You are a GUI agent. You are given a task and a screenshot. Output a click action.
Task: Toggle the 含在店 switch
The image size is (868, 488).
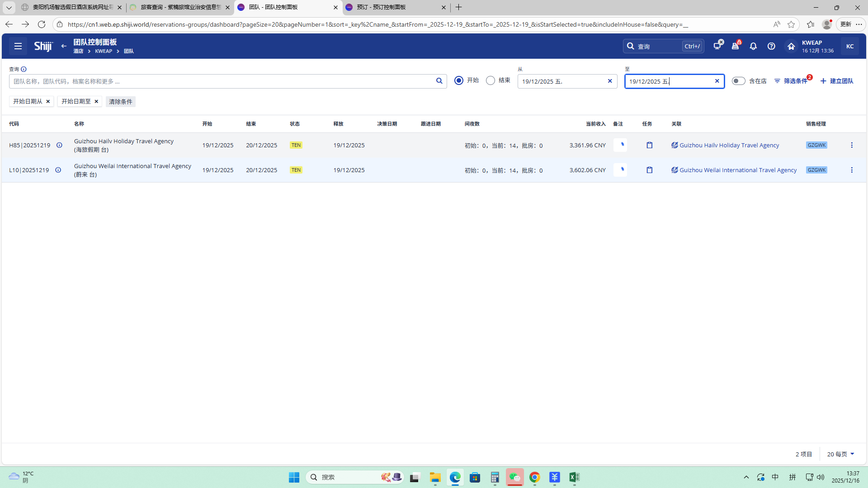point(738,81)
